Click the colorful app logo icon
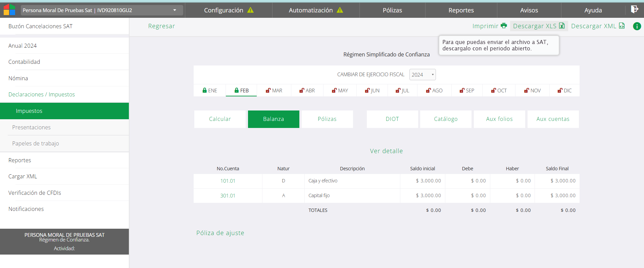 coord(9,10)
